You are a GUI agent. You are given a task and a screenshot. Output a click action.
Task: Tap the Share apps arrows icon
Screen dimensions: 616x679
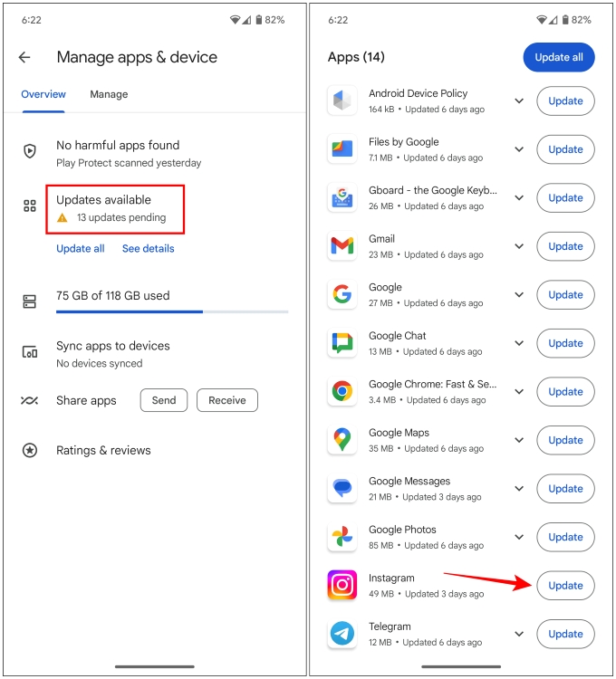pyautogui.click(x=30, y=400)
